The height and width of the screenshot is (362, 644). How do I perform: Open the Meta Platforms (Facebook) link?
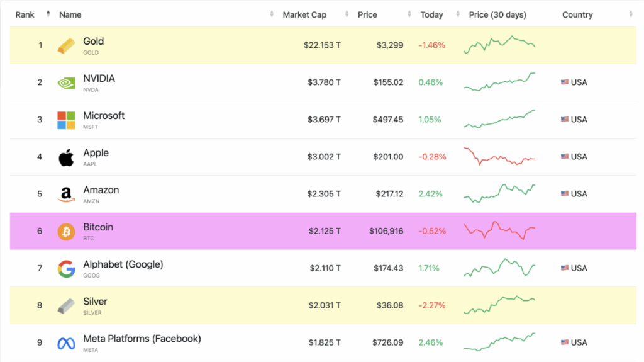[x=142, y=339]
